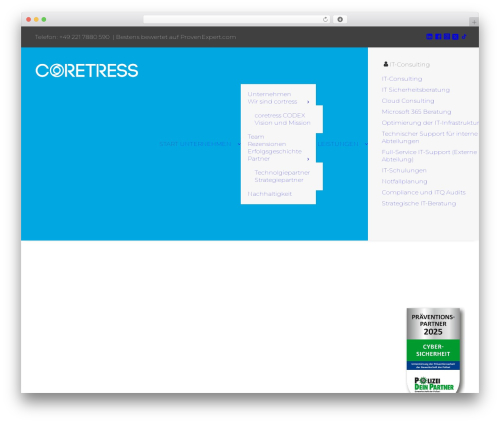Toggle the UNTERNEHMEN dropdown arrow
The image size is (500, 423).
pos(239,144)
